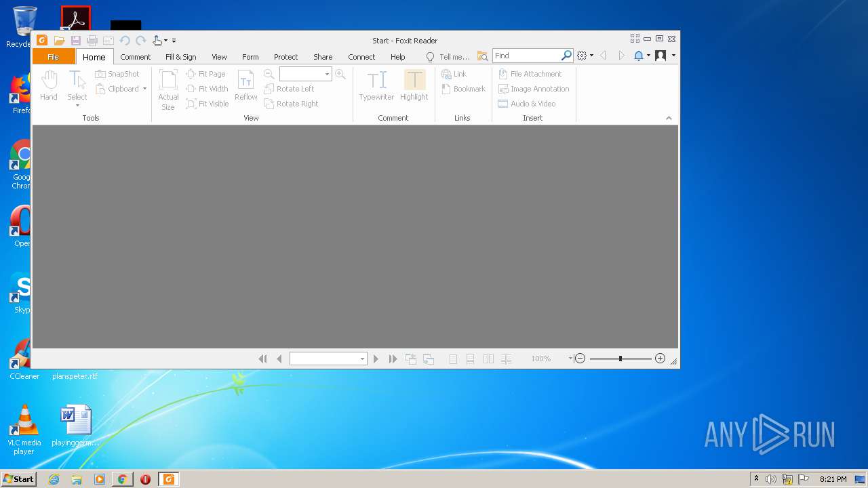Open the 100% zoom dropdown in status bar
This screenshot has width=868, height=488.
[570, 359]
